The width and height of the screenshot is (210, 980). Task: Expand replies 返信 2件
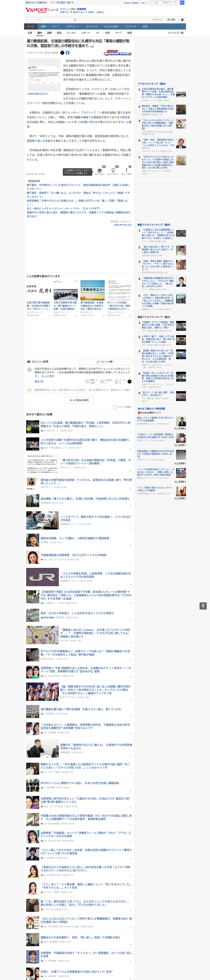[x=39, y=381]
